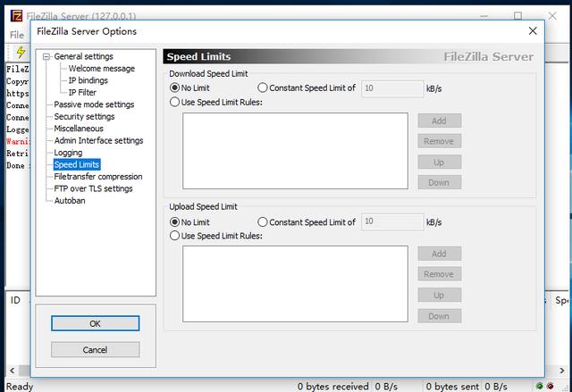Open Admin Interface settings
This screenshot has width=572, height=392.
[98, 140]
